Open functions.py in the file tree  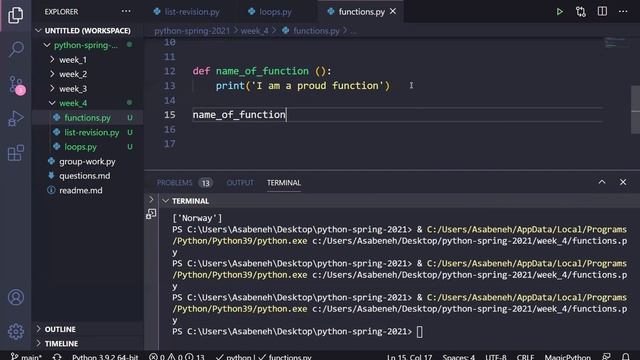pyautogui.click(x=87, y=118)
